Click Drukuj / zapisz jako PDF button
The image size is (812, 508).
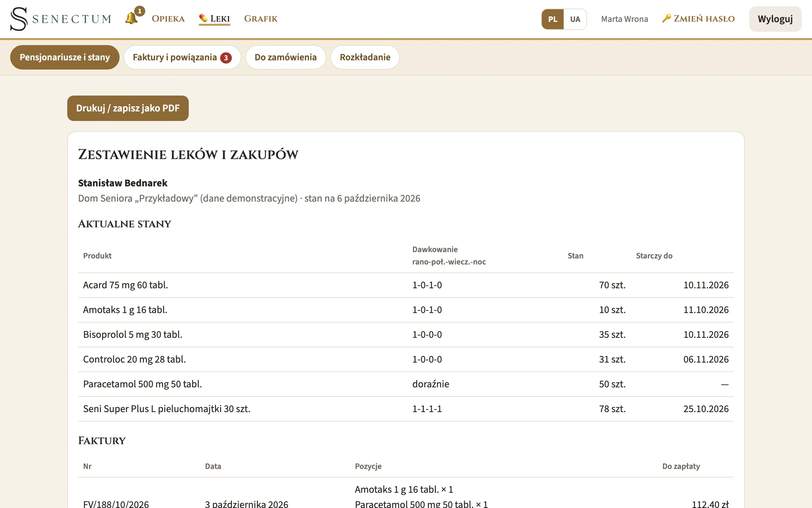(x=128, y=108)
